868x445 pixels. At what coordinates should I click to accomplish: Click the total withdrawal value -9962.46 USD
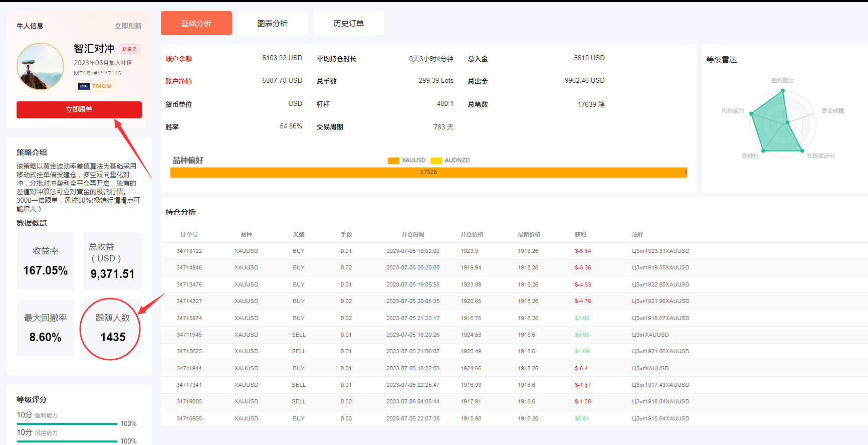point(583,80)
